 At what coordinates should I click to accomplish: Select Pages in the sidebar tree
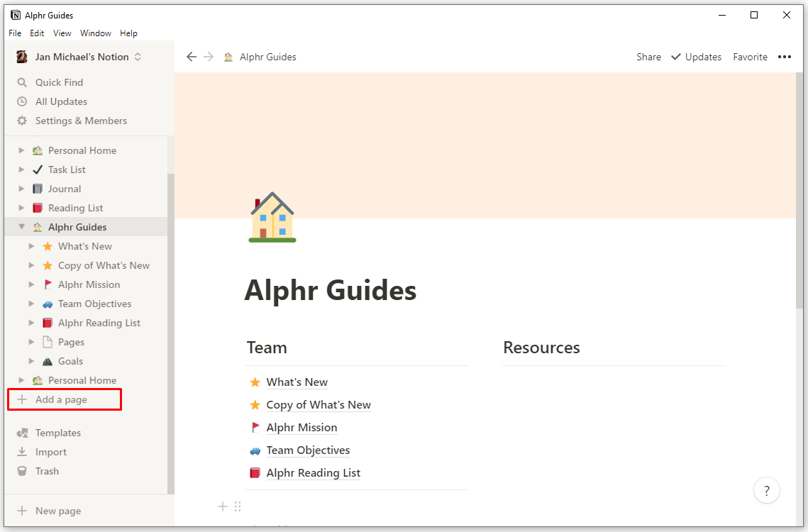71,343
